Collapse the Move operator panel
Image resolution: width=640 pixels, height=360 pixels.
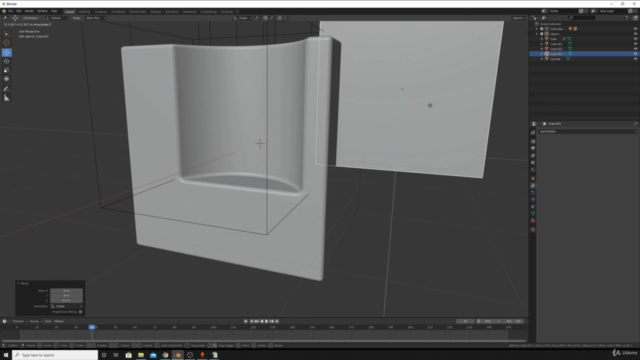click(x=18, y=283)
